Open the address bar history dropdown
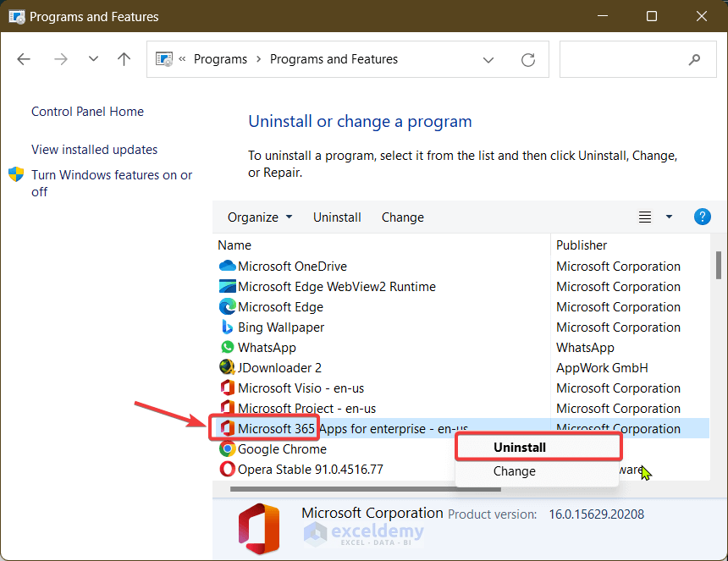This screenshot has height=561, width=728. tap(488, 60)
